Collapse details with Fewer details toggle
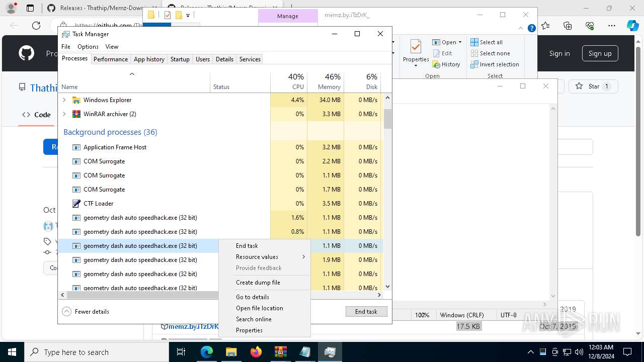644x362 pixels. [86, 311]
